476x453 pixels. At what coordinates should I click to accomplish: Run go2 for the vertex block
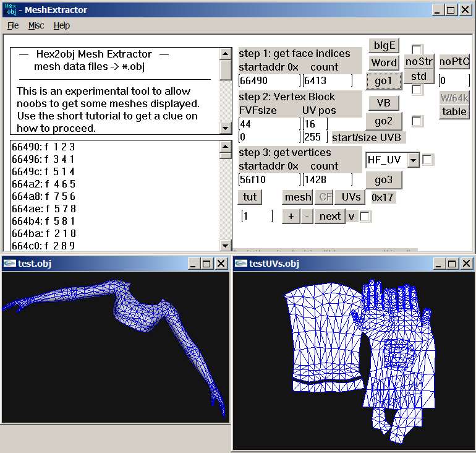(x=384, y=121)
